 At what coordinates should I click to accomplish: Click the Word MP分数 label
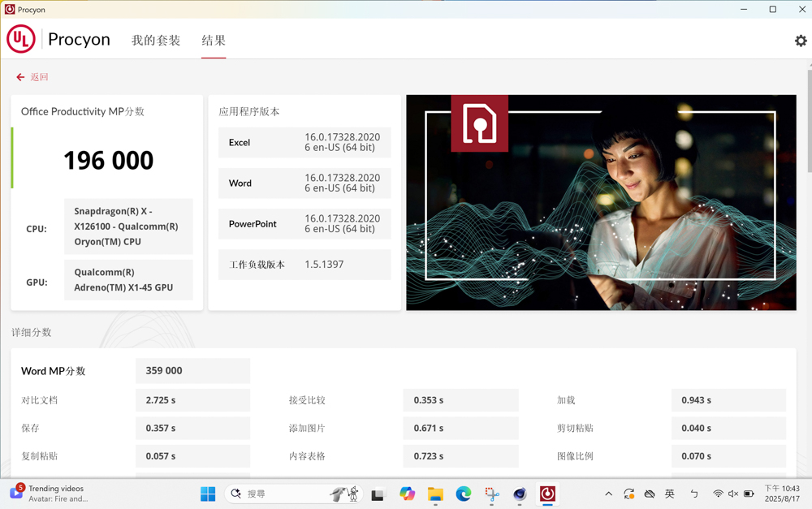[x=54, y=371]
